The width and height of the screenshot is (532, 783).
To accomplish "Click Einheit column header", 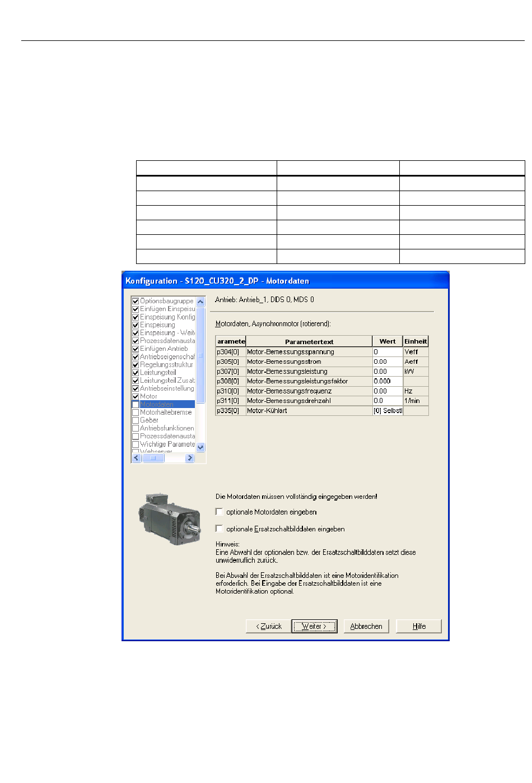I will 416,341.
